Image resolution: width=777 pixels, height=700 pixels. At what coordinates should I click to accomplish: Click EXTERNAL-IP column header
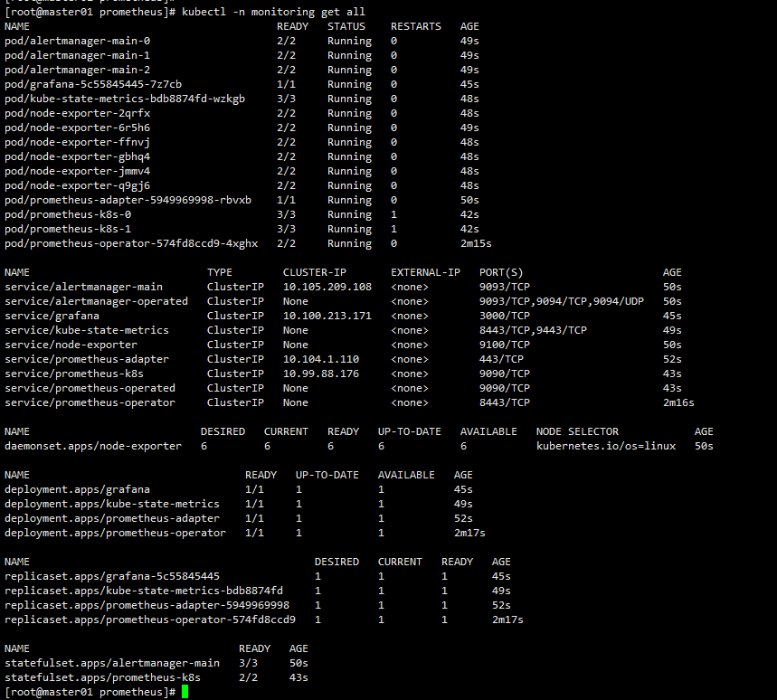[x=425, y=272]
